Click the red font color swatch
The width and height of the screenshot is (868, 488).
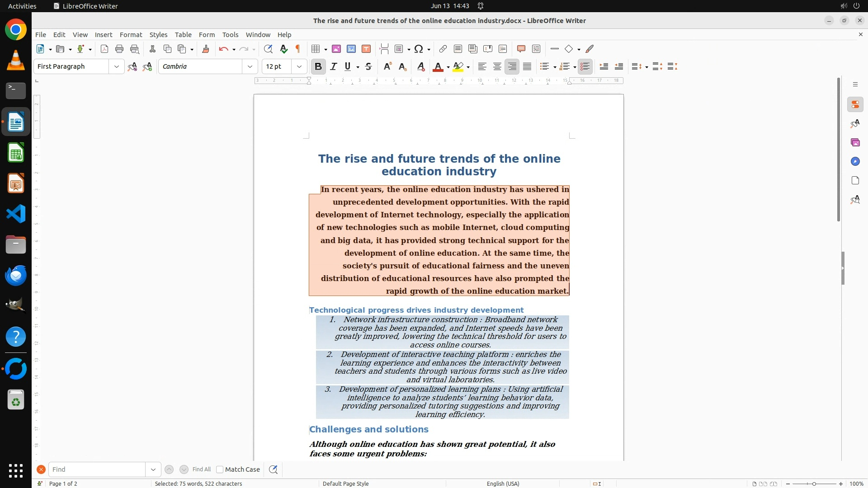[438, 66]
